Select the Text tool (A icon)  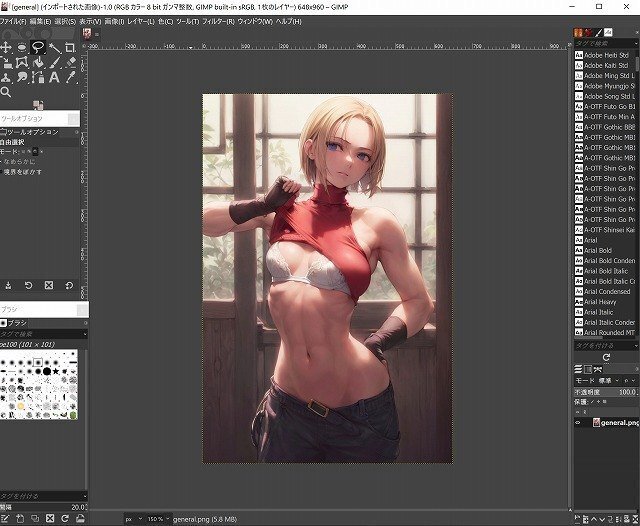click(x=54, y=78)
